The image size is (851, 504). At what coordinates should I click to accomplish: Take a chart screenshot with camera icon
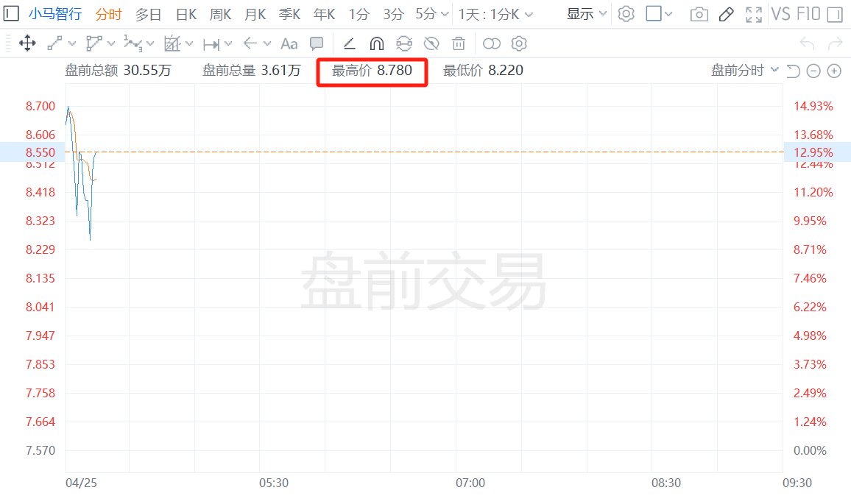coord(699,14)
